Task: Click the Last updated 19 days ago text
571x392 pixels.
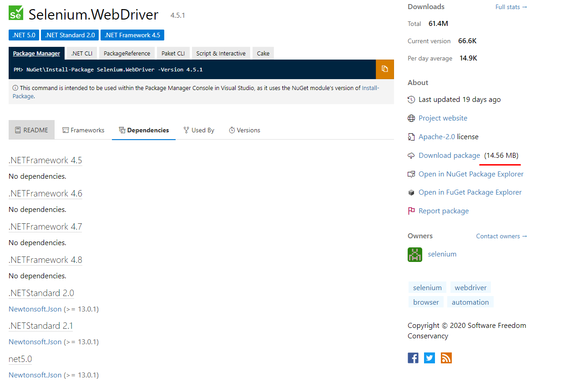Action: click(460, 100)
